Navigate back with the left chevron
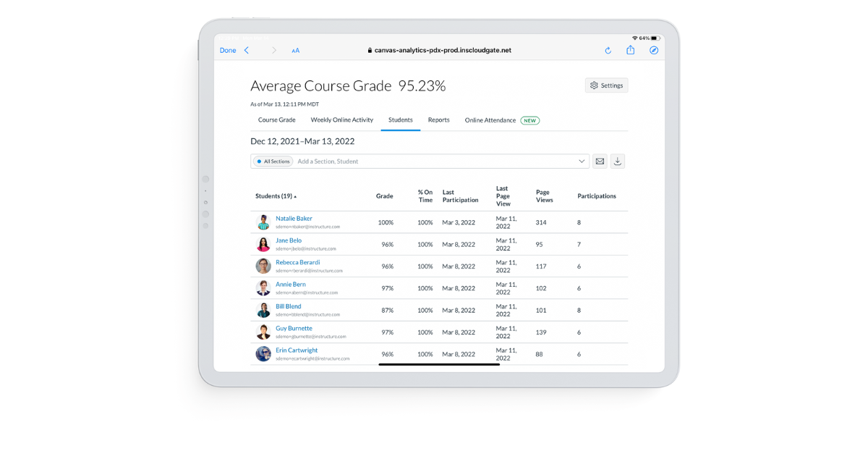 point(247,50)
